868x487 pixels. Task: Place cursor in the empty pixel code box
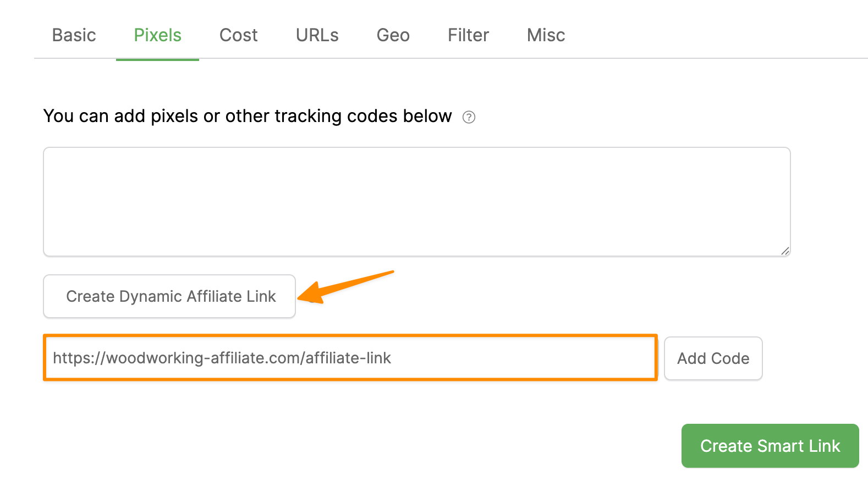(416, 201)
